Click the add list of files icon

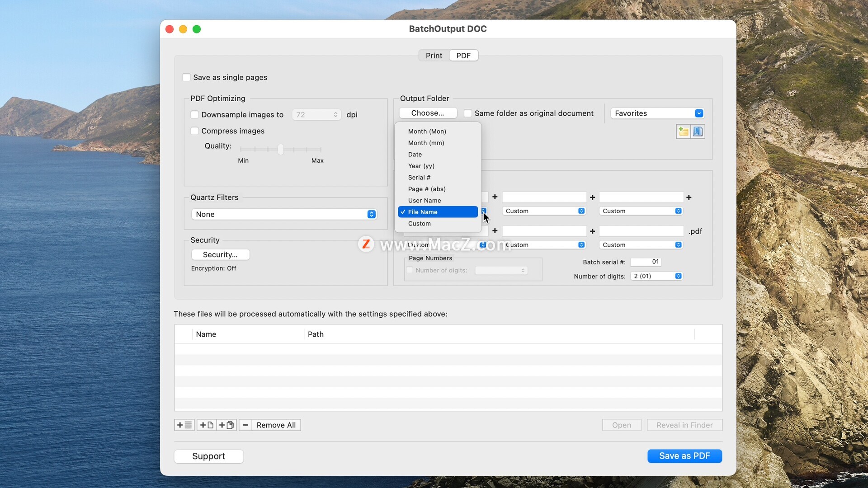point(184,425)
